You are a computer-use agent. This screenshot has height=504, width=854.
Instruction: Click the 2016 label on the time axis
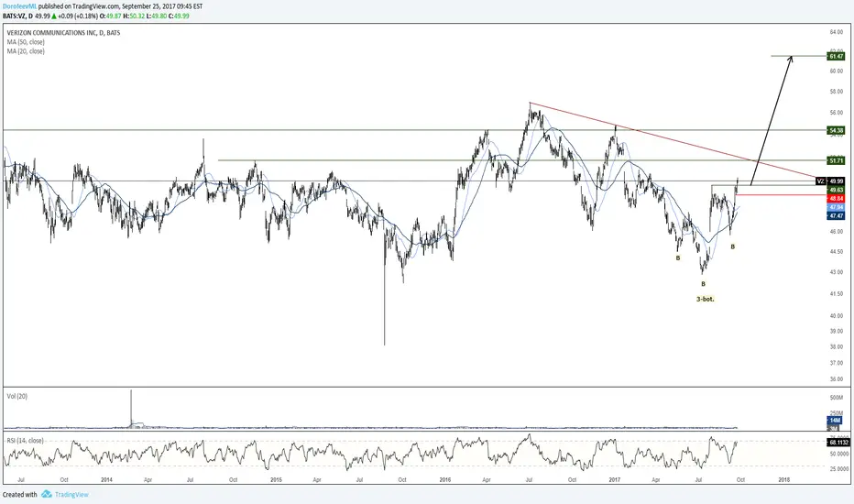(445, 480)
